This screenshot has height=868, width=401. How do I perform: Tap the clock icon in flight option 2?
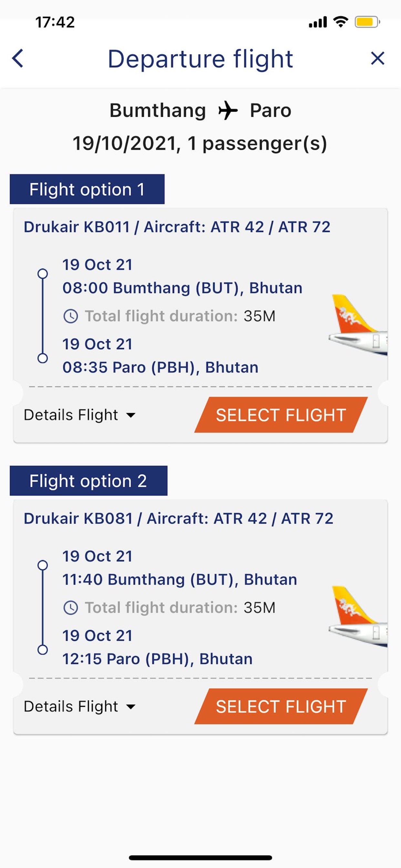(71, 608)
